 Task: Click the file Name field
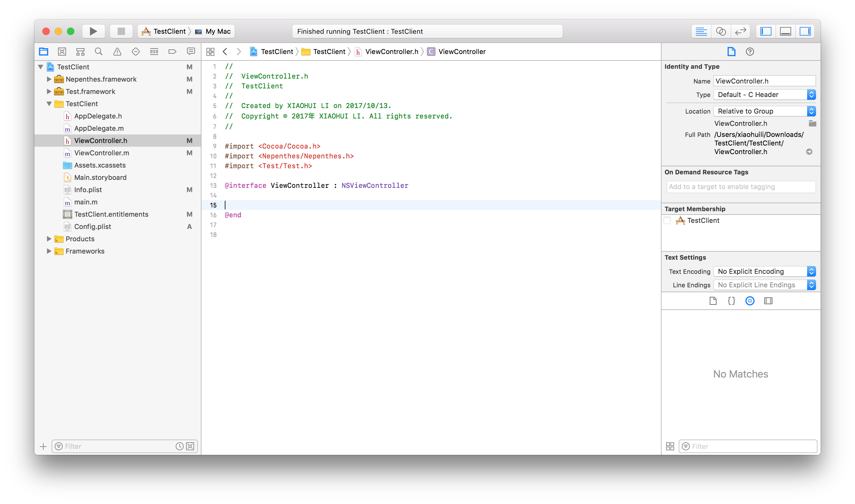[764, 81]
